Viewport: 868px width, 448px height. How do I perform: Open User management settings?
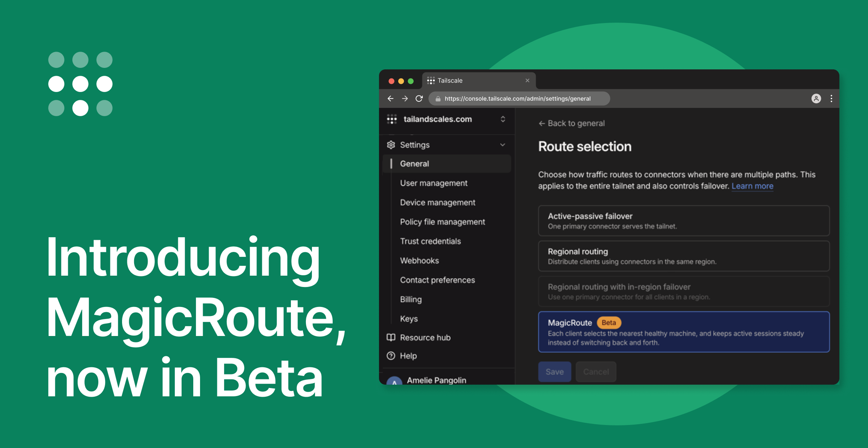(x=434, y=183)
